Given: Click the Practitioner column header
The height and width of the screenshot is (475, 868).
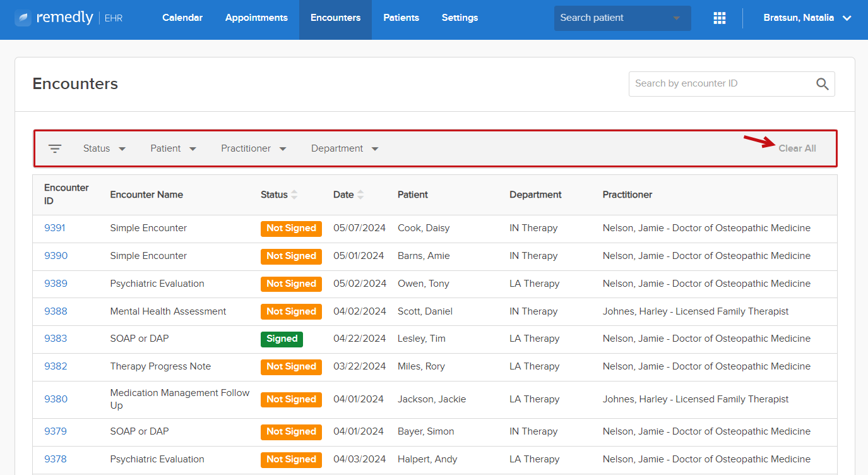Looking at the screenshot, I should 627,195.
